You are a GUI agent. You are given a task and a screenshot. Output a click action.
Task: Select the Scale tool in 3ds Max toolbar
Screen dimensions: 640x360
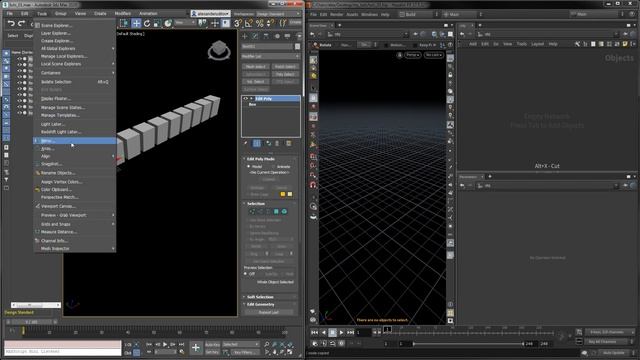click(157, 24)
